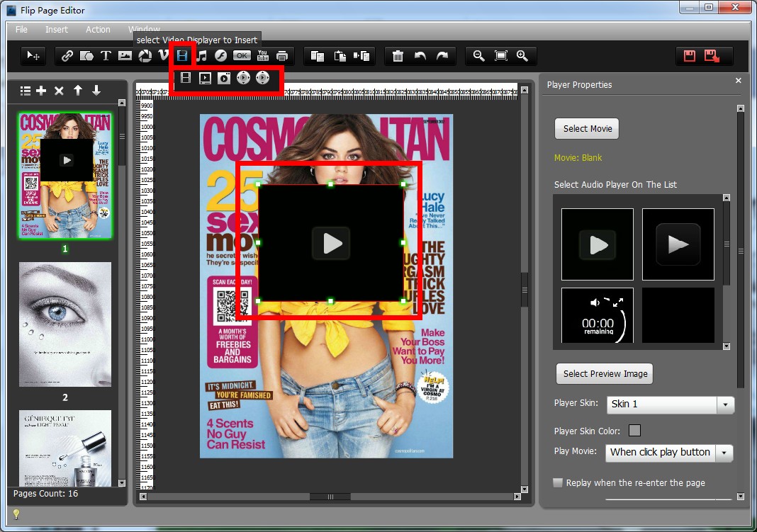The image size is (757, 532).
Task: Insert a YouTube video
Action: click(x=263, y=56)
